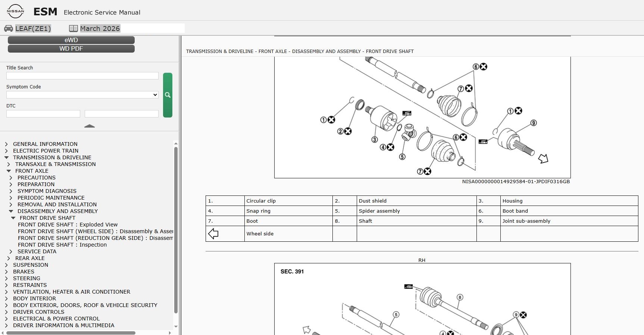Select ELECTRICAL & POWER CONTROL
The height and width of the screenshot is (335, 644).
(x=56, y=319)
